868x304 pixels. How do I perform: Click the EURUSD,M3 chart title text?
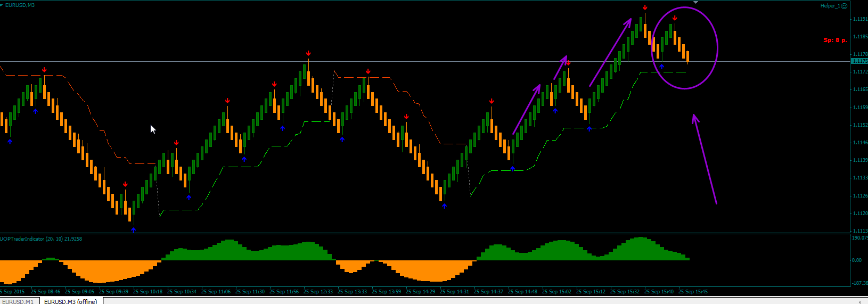pos(20,5)
